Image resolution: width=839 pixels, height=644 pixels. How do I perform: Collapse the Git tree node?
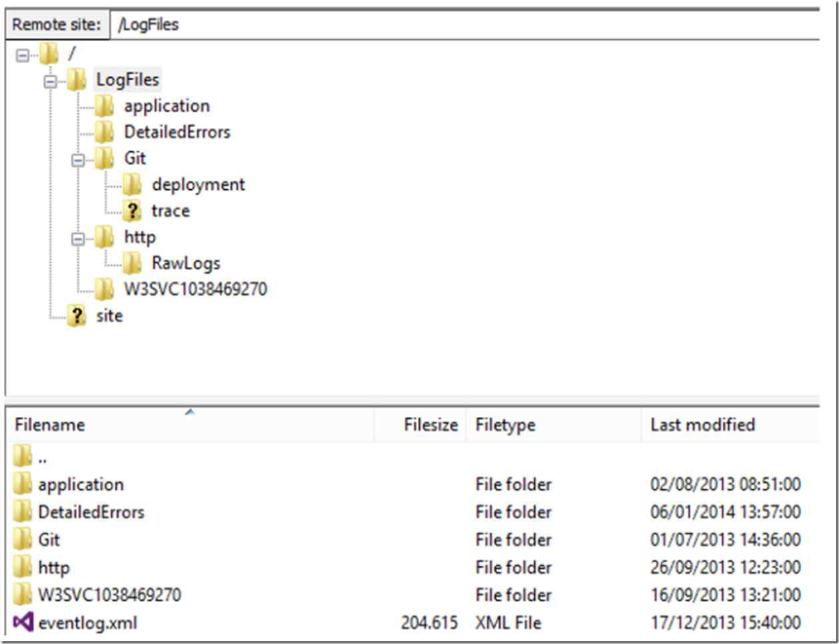(x=78, y=161)
